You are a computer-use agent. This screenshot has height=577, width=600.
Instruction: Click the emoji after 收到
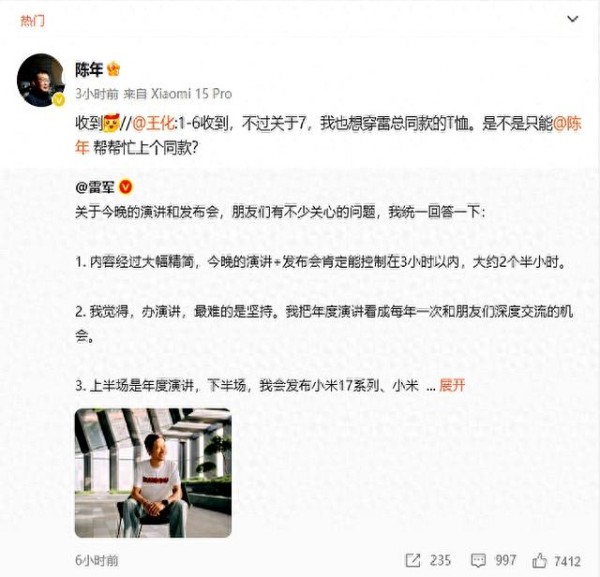coord(112,123)
